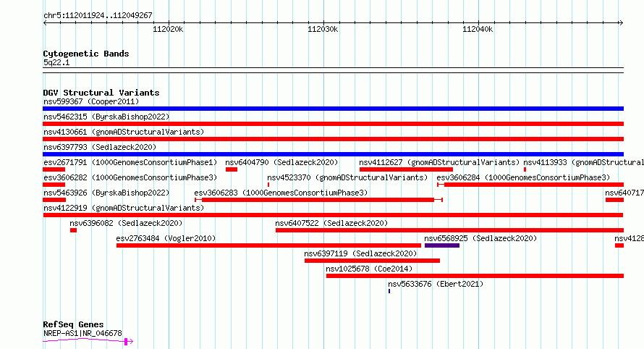
Task: Click the red esv2763484 variant bar
Action: pos(268,245)
